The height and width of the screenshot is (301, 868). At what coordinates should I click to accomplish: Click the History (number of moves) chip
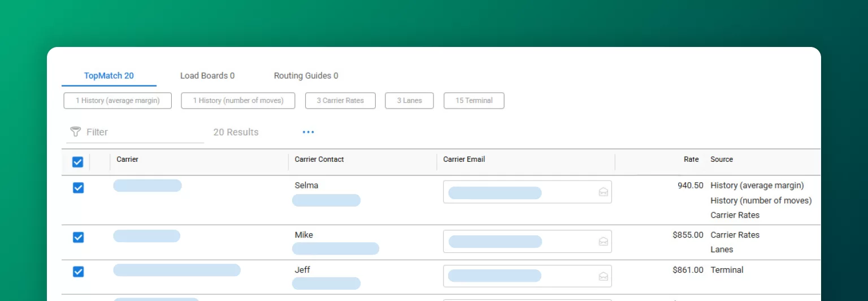click(238, 101)
